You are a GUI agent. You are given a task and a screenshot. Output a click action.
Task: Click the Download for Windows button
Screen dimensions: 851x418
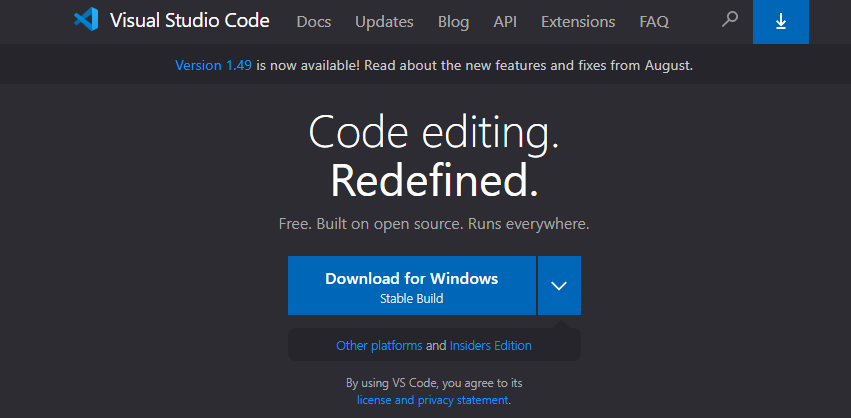411,286
